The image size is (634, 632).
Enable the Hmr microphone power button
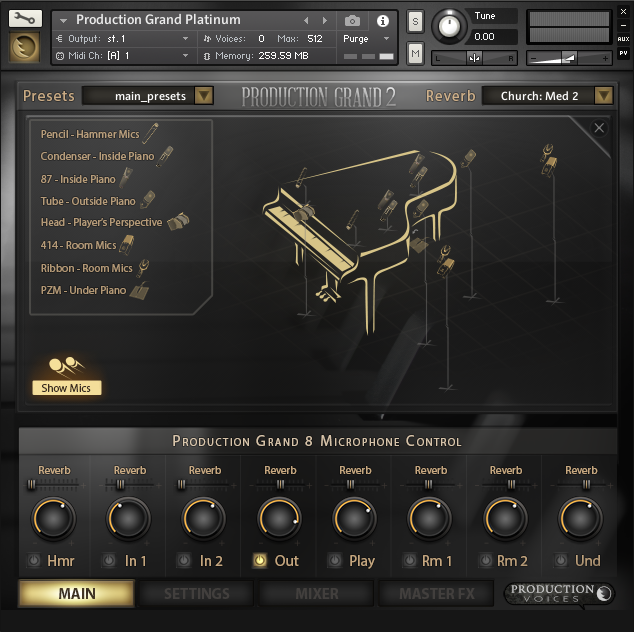tap(34, 560)
